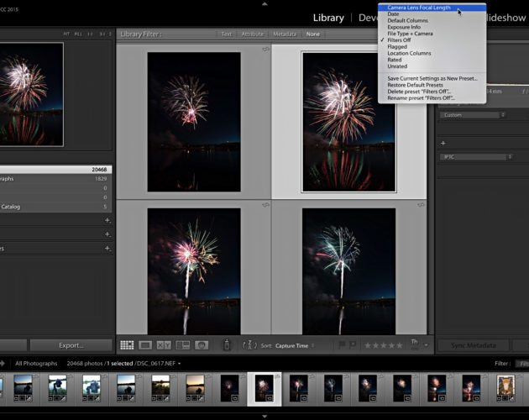Choose the Date filter preset
Viewport: 529px width, 420px height.
tap(432, 13)
